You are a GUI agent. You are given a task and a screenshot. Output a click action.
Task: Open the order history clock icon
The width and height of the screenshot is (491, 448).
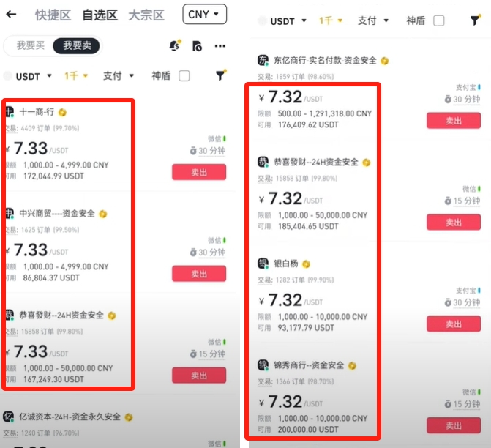pyautogui.click(x=197, y=46)
